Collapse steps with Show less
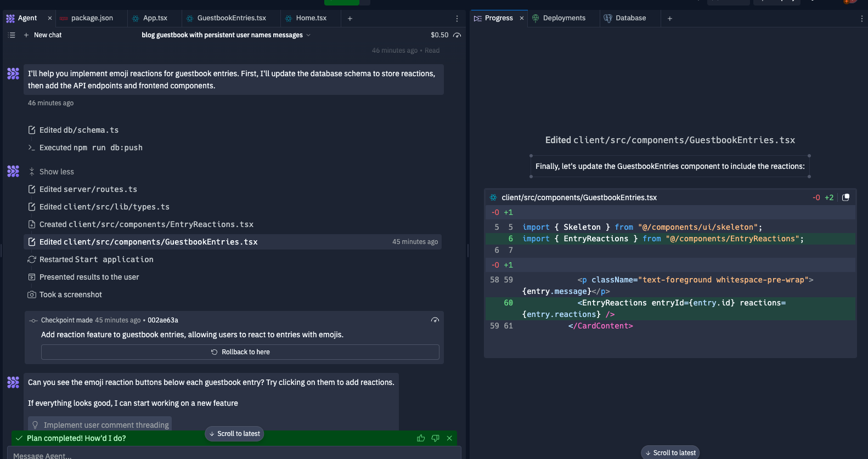The width and height of the screenshot is (868, 459). pyautogui.click(x=51, y=172)
